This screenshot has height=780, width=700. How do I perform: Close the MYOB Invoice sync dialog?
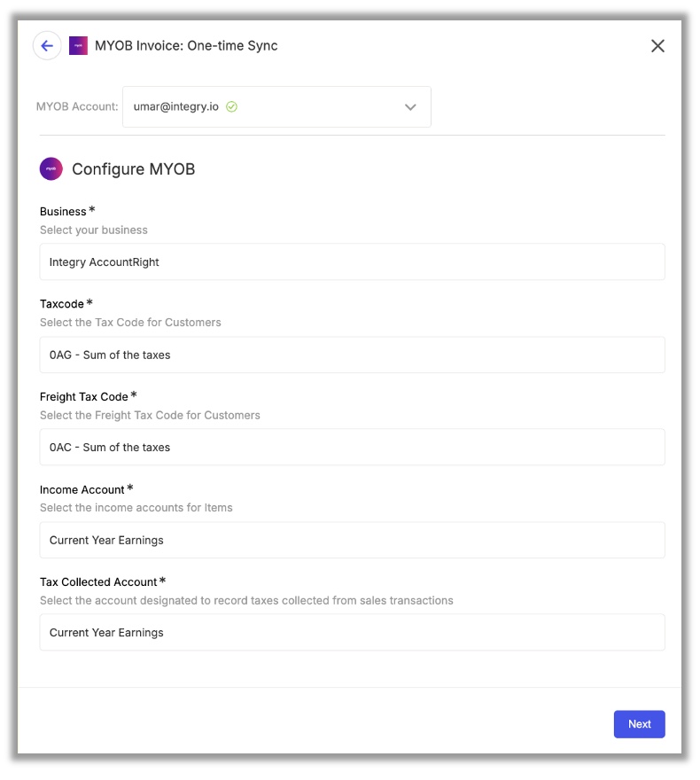(657, 46)
